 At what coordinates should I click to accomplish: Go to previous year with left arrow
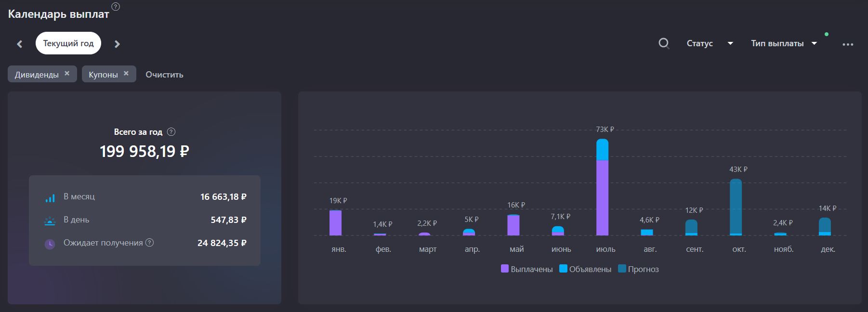coord(20,44)
